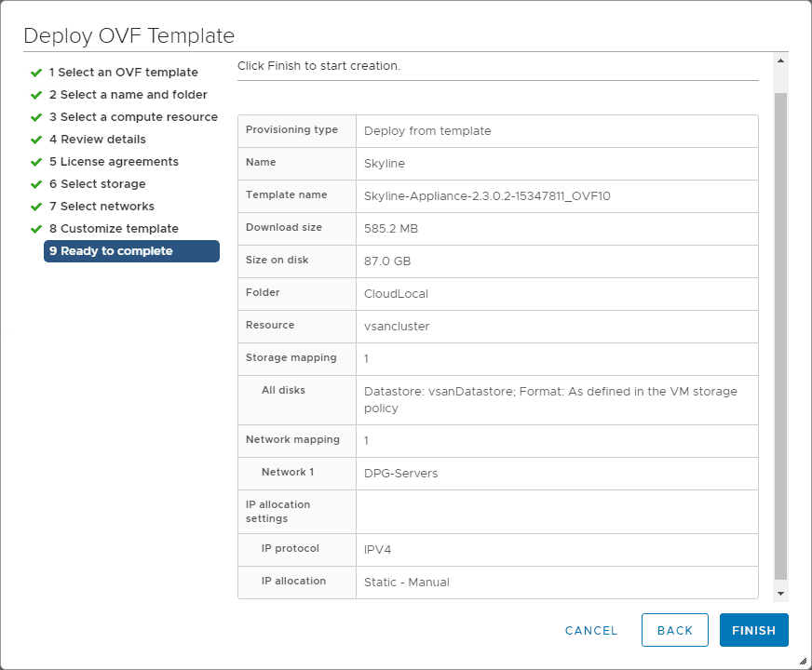Jump to step 6 Select storage

(x=97, y=184)
